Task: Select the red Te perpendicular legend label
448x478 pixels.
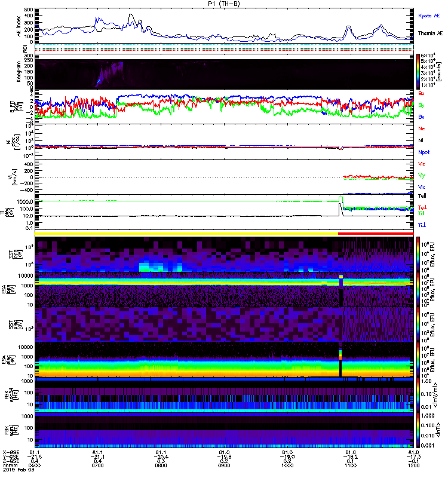Action: [x=422, y=207]
